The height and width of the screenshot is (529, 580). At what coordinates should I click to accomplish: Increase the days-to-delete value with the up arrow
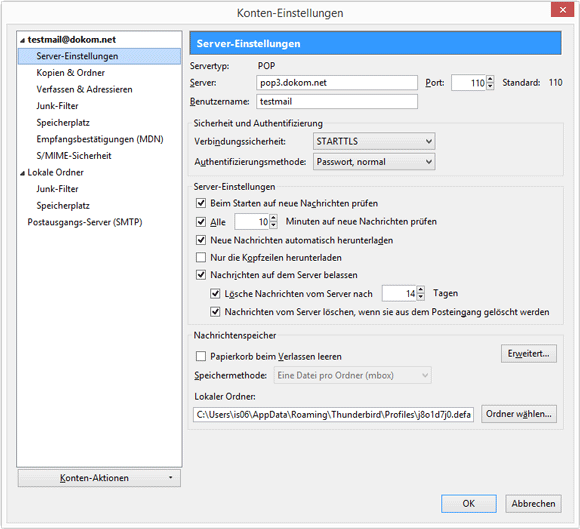point(421,289)
